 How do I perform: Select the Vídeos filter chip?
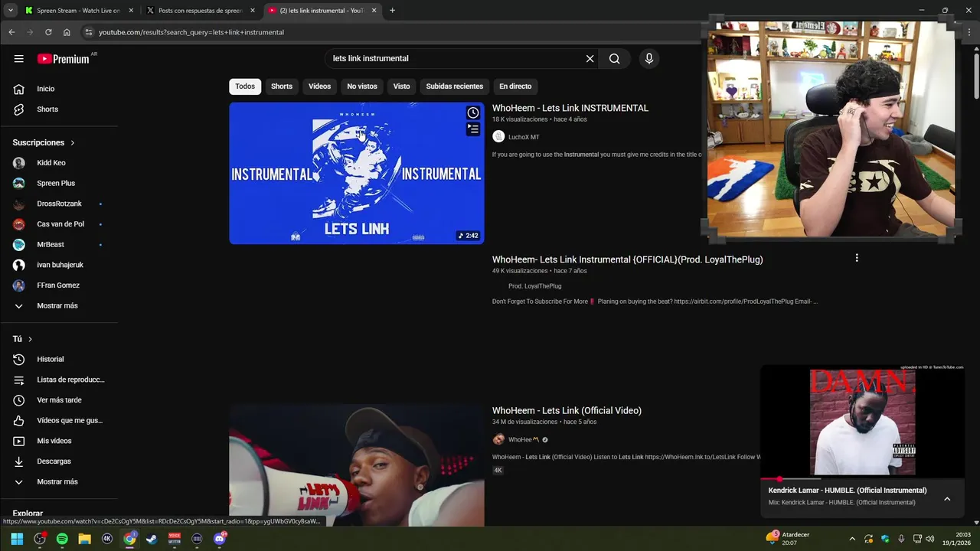(319, 86)
